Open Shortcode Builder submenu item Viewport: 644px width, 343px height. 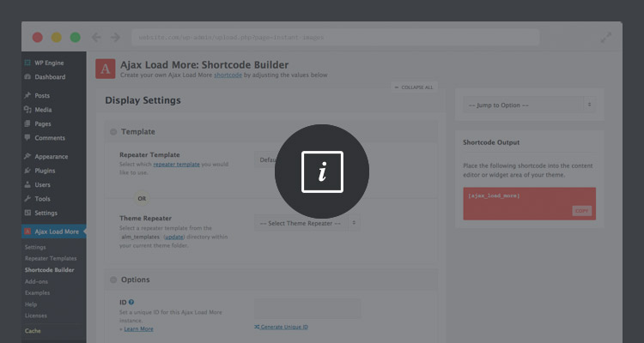49,270
